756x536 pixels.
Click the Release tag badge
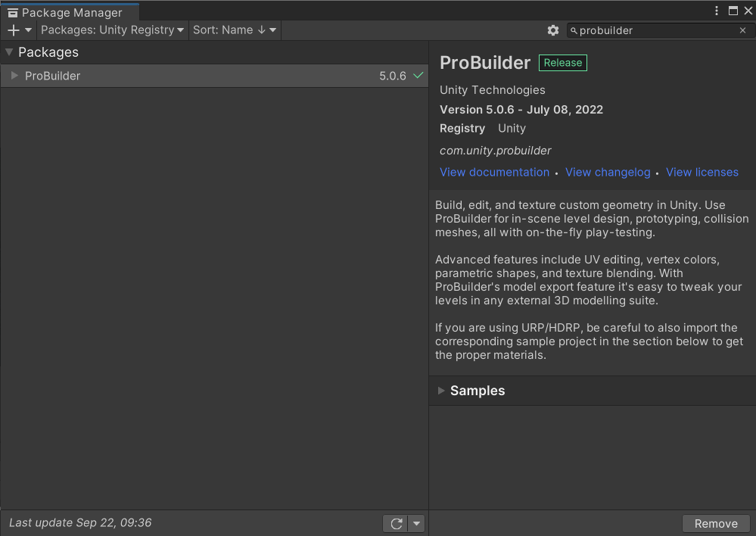click(563, 63)
